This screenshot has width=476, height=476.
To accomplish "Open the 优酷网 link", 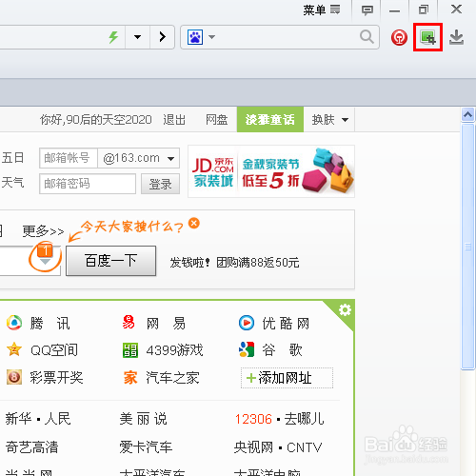I will coord(286,324).
